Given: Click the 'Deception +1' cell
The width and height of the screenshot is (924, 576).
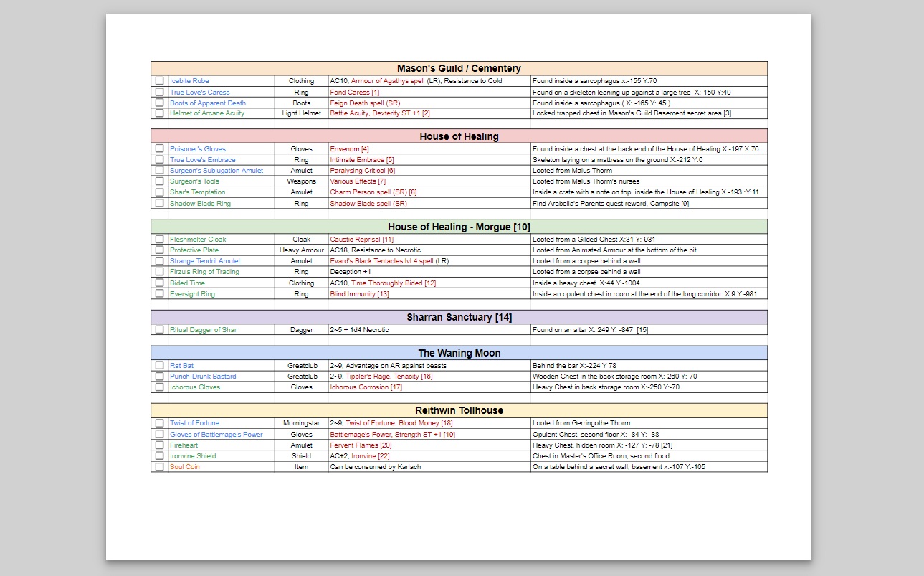Looking at the screenshot, I should [x=429, y=272].
